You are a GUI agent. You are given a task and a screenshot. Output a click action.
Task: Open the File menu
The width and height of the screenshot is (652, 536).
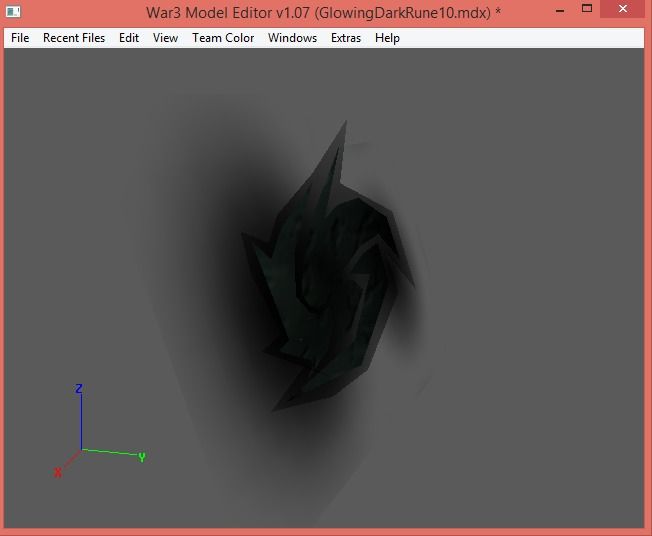point(20,38)
